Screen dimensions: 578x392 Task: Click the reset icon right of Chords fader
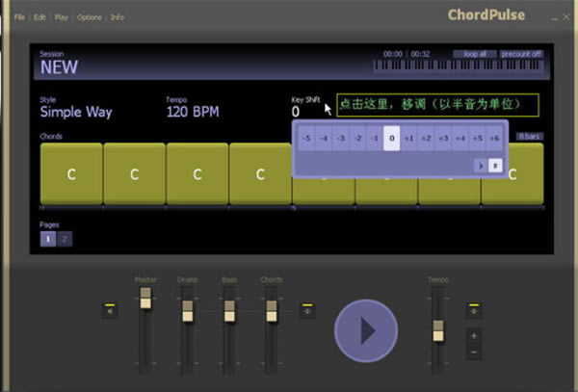307,310
